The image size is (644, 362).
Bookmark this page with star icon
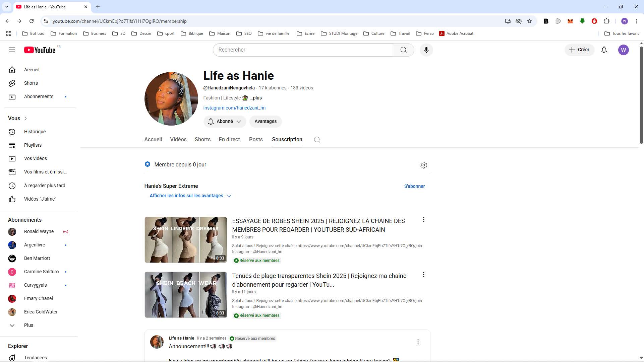(529, 21)
